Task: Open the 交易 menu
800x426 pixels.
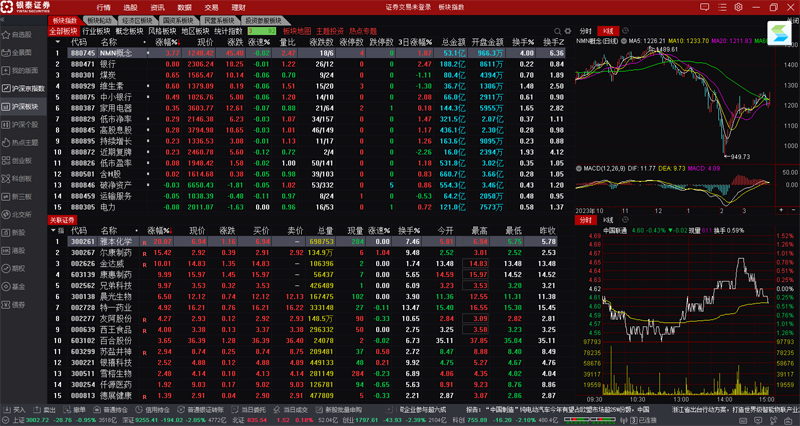Action: pos(211,7)
